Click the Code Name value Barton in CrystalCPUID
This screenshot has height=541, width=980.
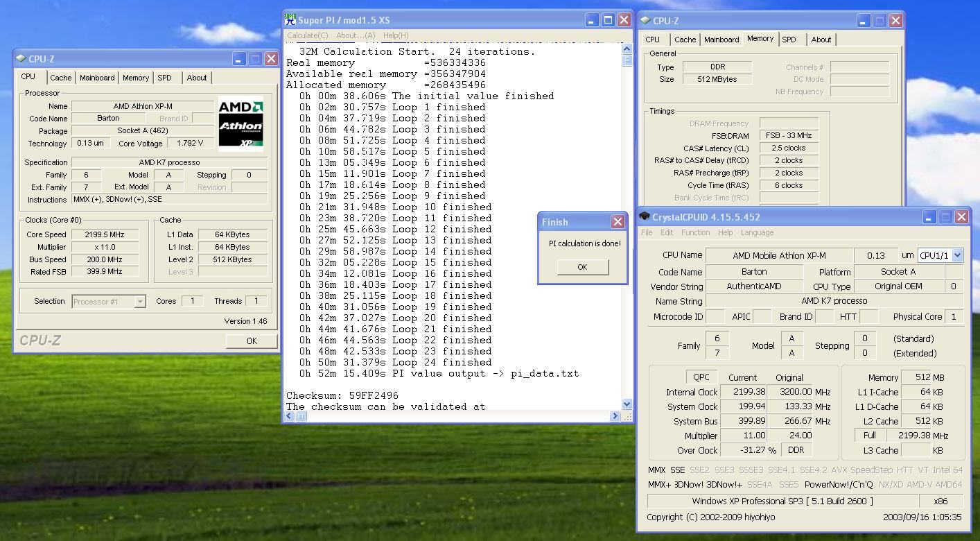[754, 272]
